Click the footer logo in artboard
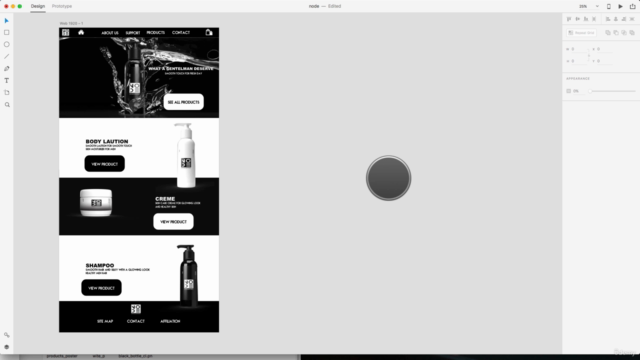 pyautogui.click(x=136, y=309)
